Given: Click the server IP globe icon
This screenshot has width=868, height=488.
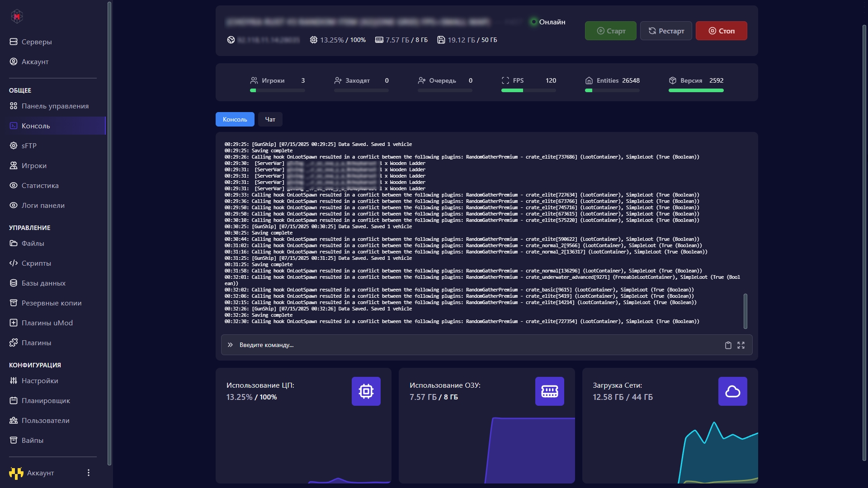Looking at the screenshot, I should point(231,40).
